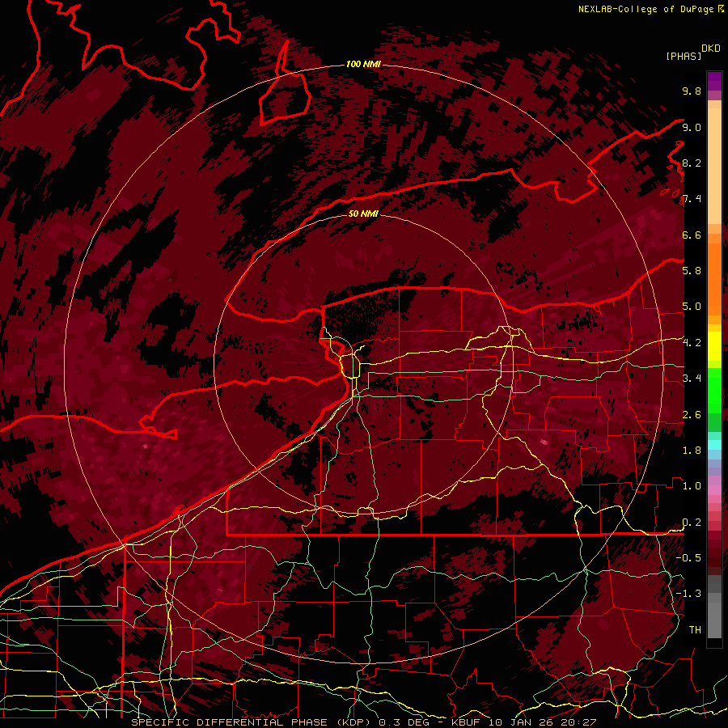Click the 2.6 value on the color scale

pos(692,415)
